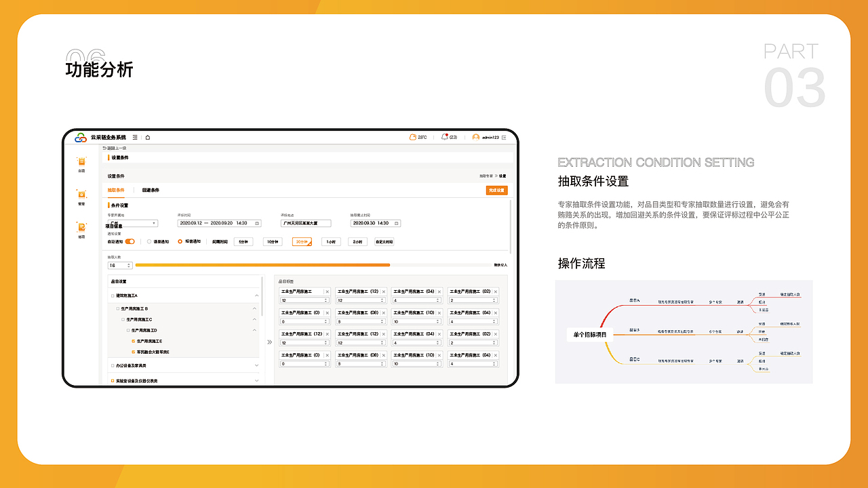Choose the 5分钟 interval button

click(x=243, y=241)
